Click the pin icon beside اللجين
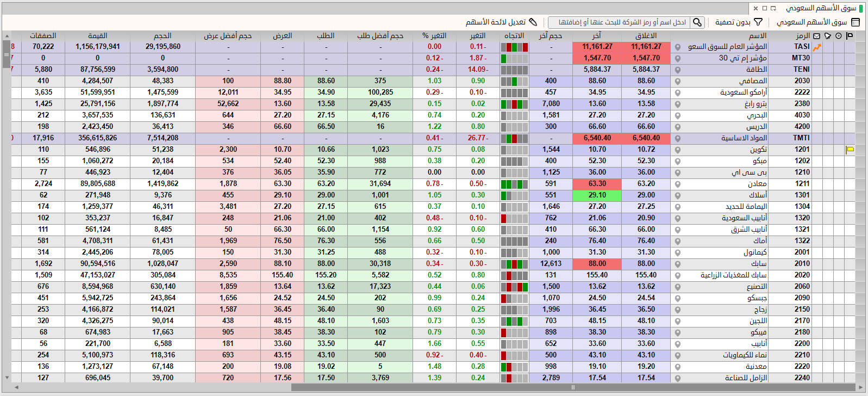 (678, 321)
